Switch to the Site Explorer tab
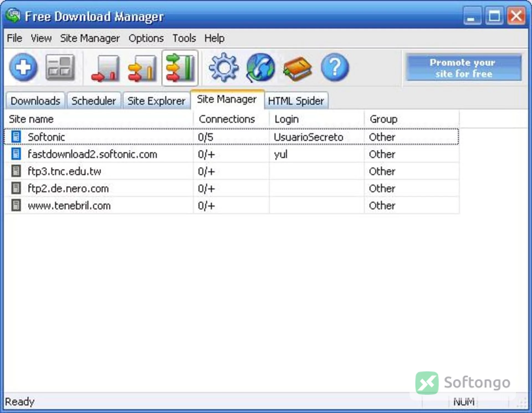Viewport: 532px width, 413px height. click(x=156, y=101)
